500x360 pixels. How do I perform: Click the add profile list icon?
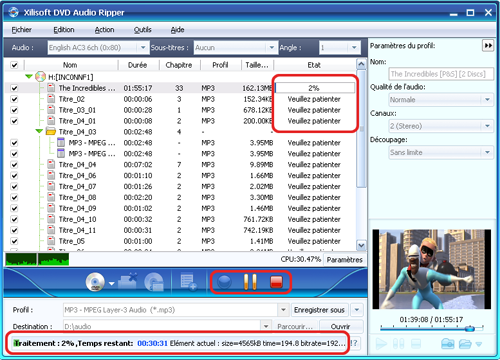coord(188,282)
